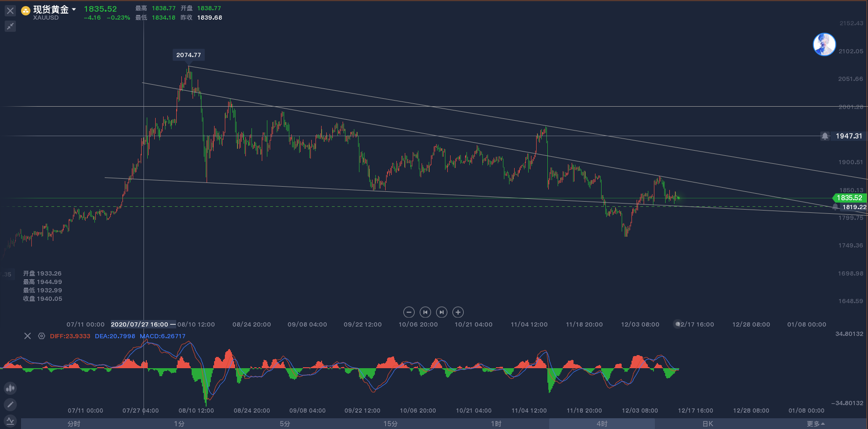Viewport: 868px width, 429px height.
Task: Jump to previous bars control
Action: point(425,312)
